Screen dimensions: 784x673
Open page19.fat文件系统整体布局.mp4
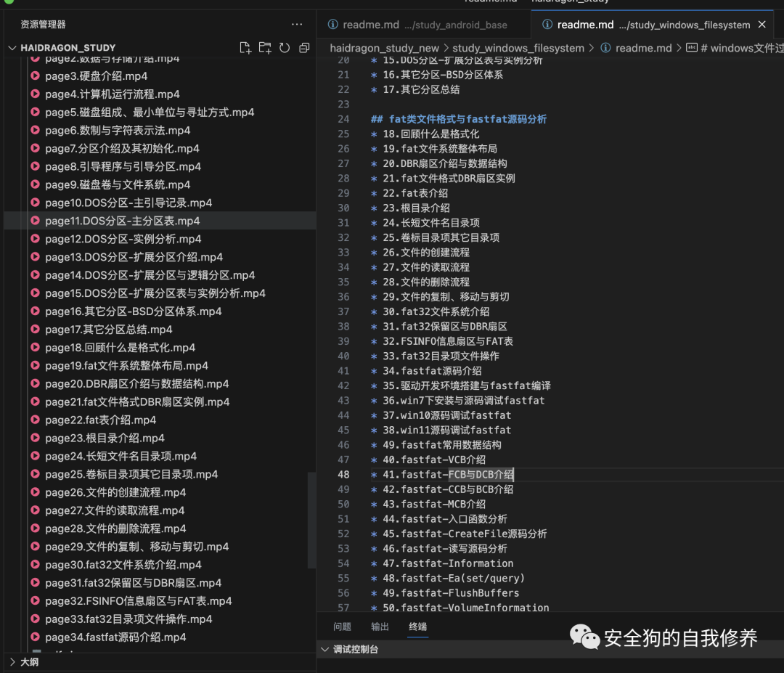point(126,365)
